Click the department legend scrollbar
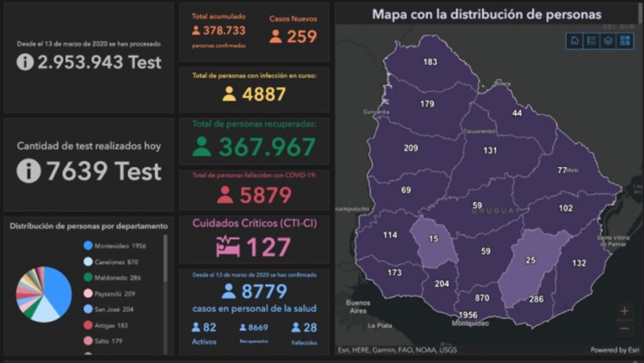The height and width of the screenshot is (363, 644). coord(165,259)
